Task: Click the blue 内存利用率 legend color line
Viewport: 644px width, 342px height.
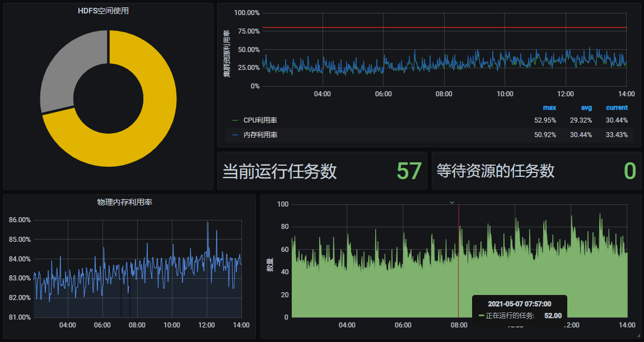Action: (x=235, y=135)
